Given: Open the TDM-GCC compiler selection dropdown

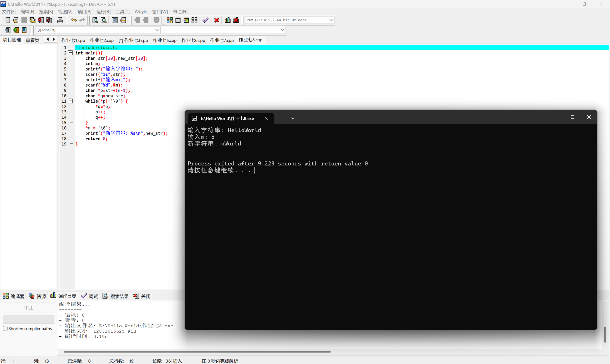Looking at the screenshot, I should pos(331,20).
